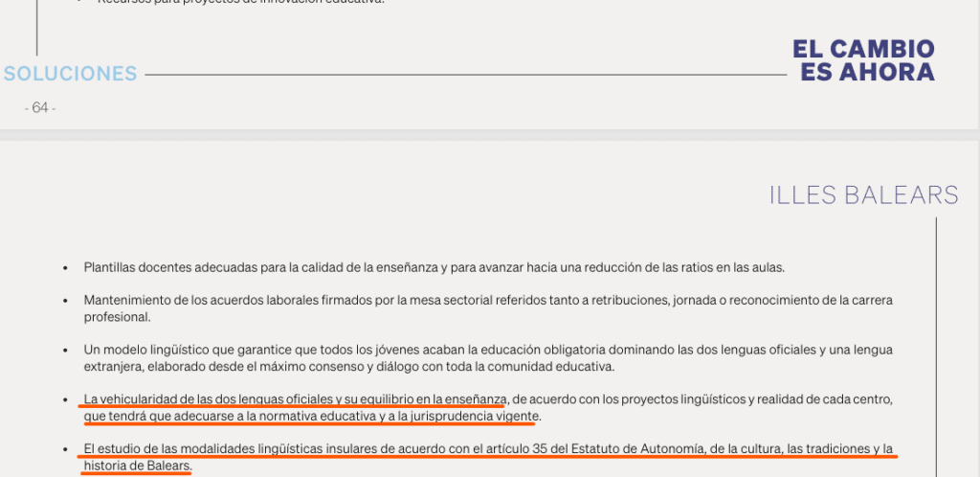The image size is (980, 477).
Task: Click the horizontal rule beside SOLUCIONES
Action: 466,75
